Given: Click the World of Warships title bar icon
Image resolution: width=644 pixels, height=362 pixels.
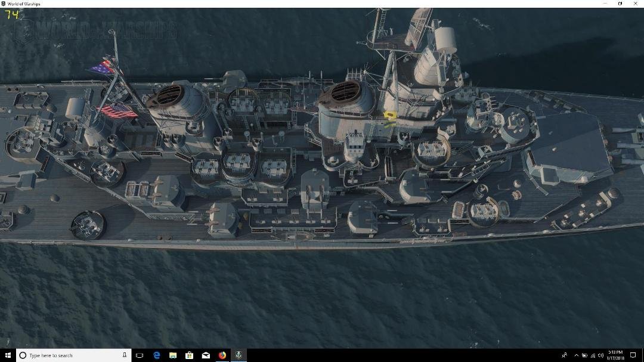Looking at the screenshot, I should tap(4, 4).
